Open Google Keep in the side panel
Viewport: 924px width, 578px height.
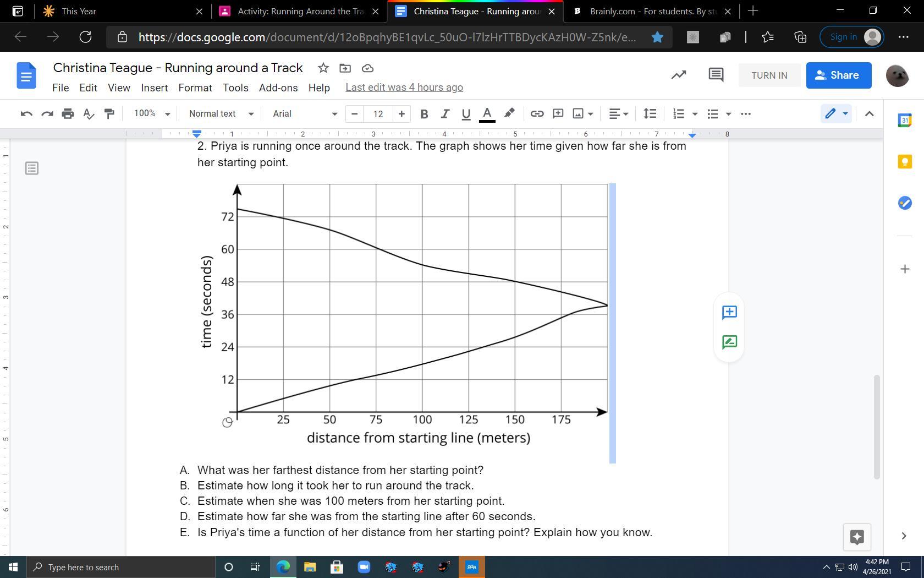pyautogui.click(x=905, y=161)
